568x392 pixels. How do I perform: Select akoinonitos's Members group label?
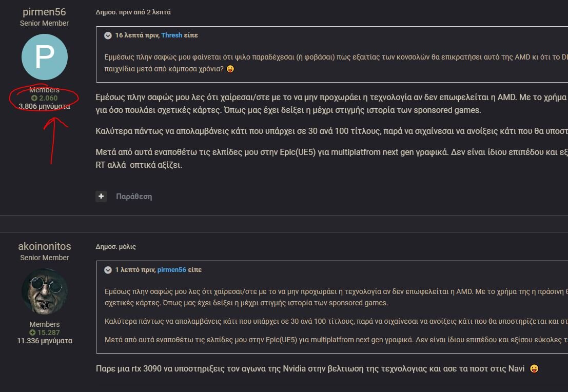45,324
